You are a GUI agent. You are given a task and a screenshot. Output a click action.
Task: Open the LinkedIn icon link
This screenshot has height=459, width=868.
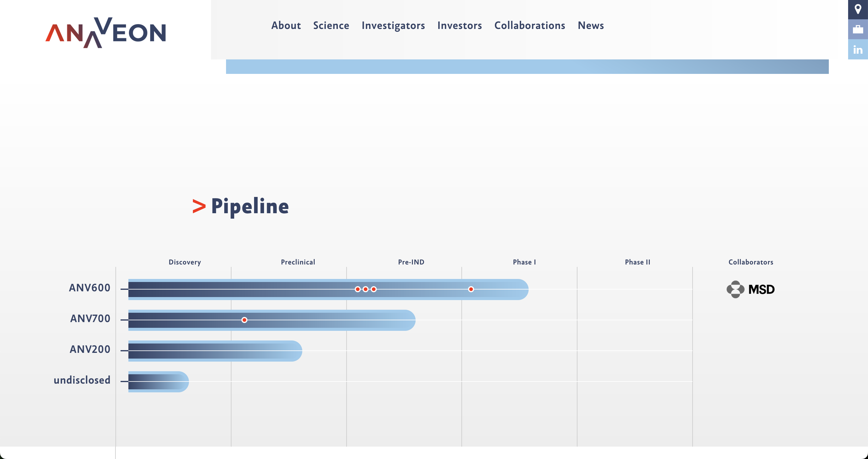[858, 49]
